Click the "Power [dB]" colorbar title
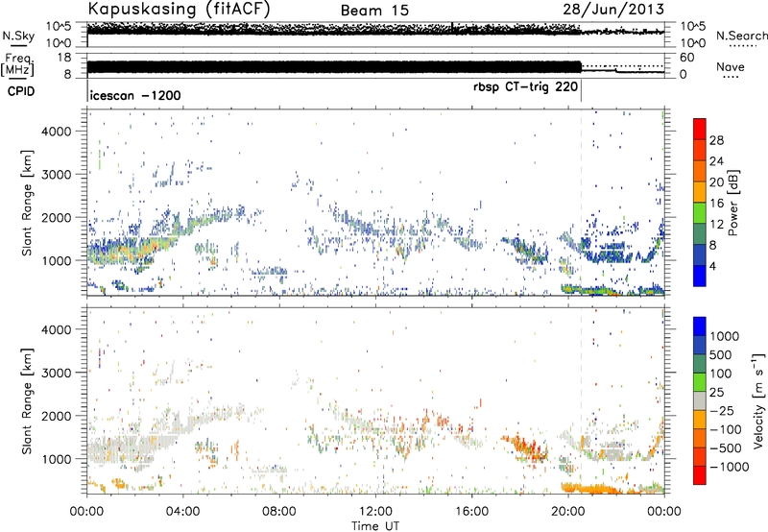 tap(732, 203)
